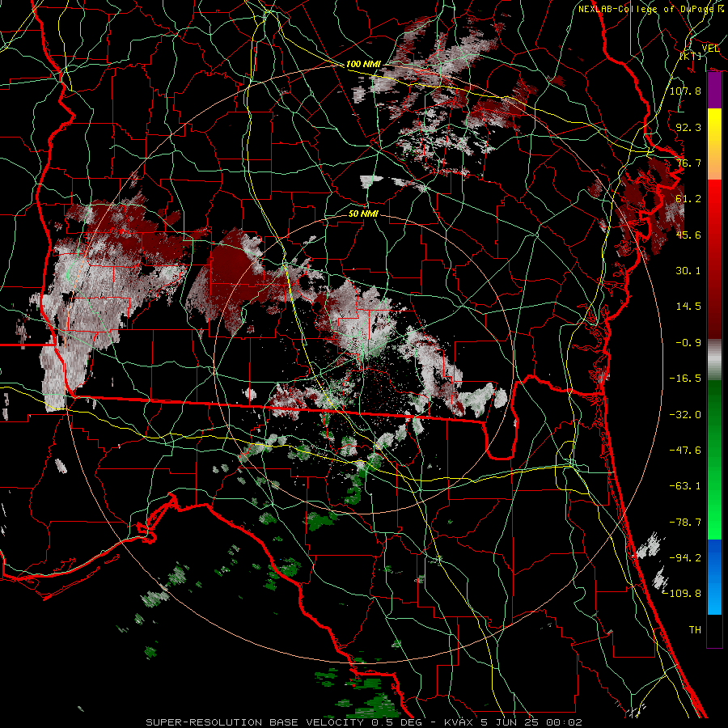Click the 45.6 velocity scale value
The width and height of the screenshot is (728, 728).
tap(688, 235)
